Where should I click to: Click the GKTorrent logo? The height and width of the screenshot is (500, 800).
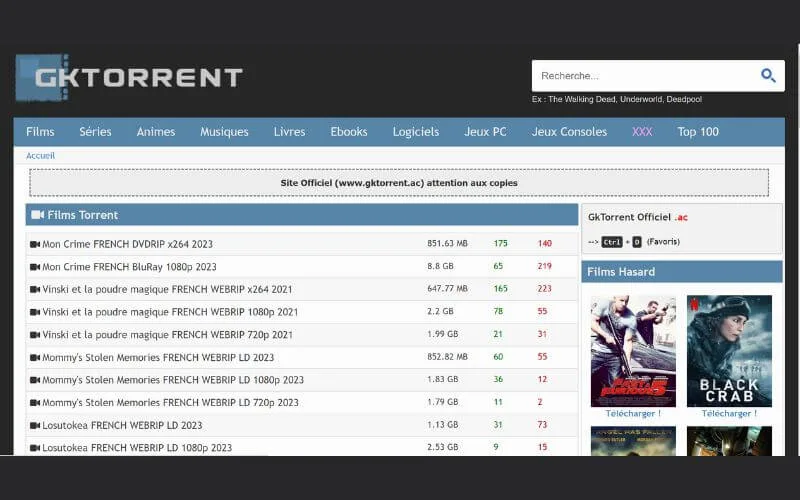(129, 78)
